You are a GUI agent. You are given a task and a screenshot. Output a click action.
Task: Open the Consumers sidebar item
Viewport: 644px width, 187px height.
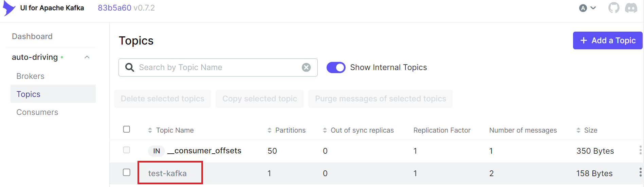37,112
